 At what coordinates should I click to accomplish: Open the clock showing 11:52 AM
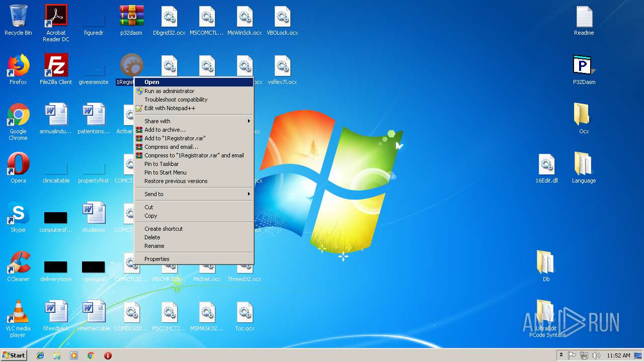(618, 355)
